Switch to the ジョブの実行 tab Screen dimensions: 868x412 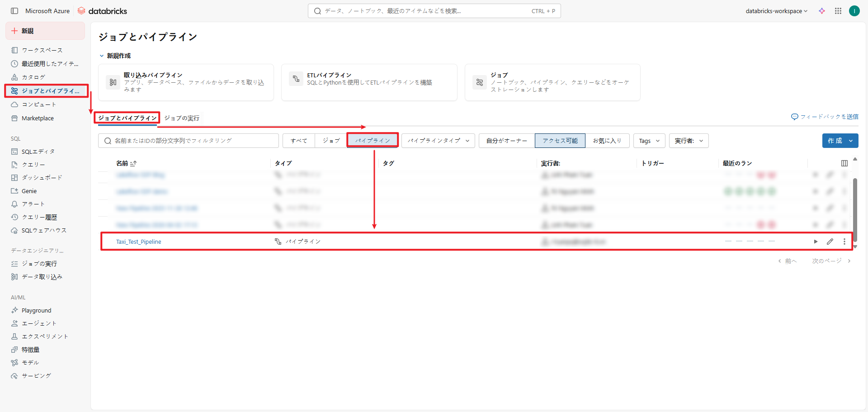click(182, 118)
